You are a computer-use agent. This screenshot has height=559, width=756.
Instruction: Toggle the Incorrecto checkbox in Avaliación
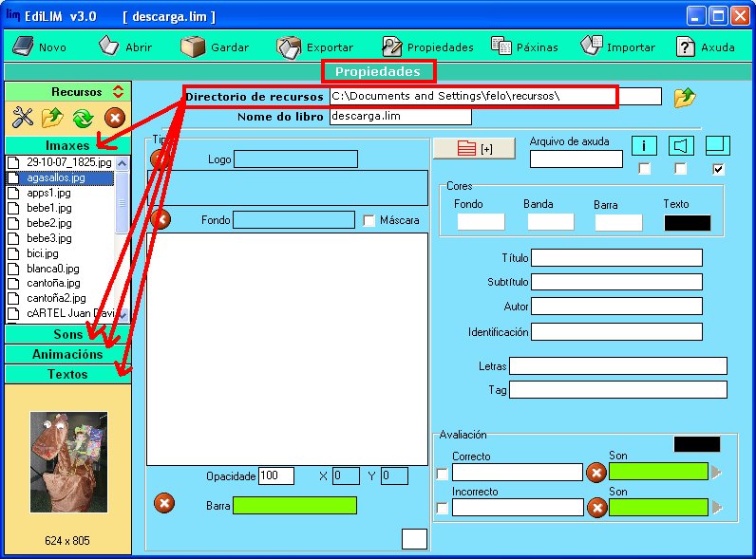click(442, 509)
